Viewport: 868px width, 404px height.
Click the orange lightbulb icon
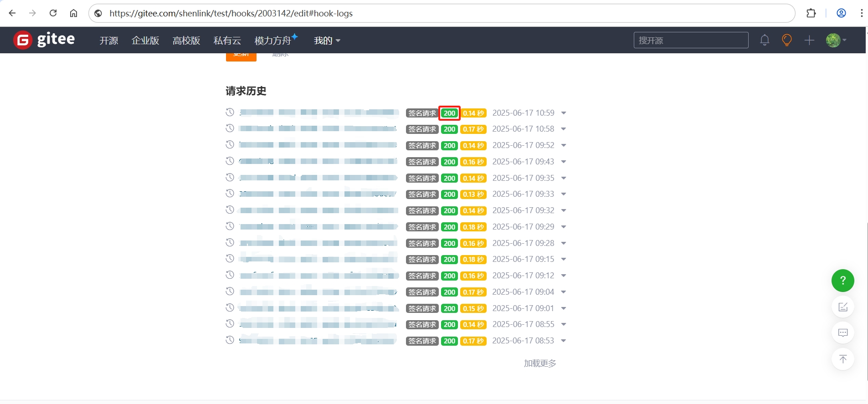(787, 40)
